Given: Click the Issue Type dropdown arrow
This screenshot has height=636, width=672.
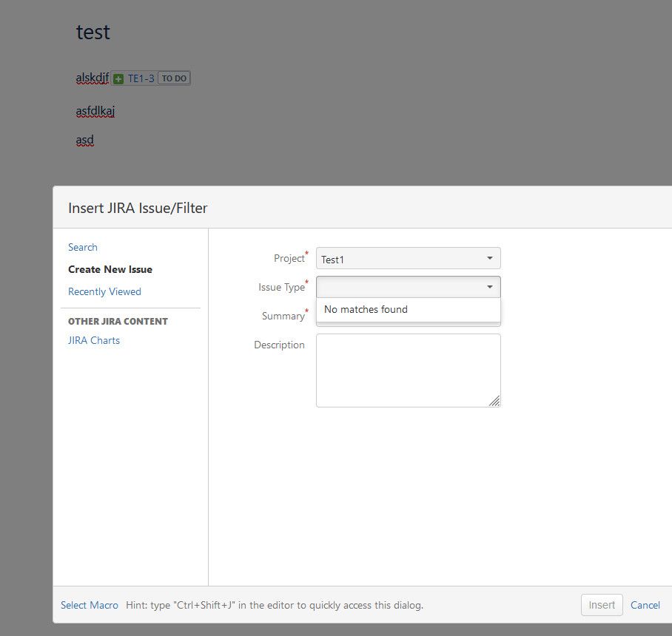Looking at the screenshot, I should coord(489,287).
